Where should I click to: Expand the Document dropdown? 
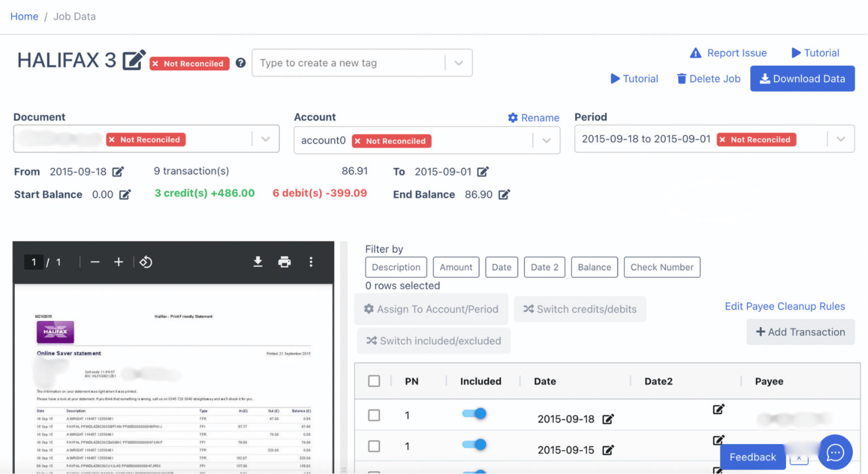(266, 139)
